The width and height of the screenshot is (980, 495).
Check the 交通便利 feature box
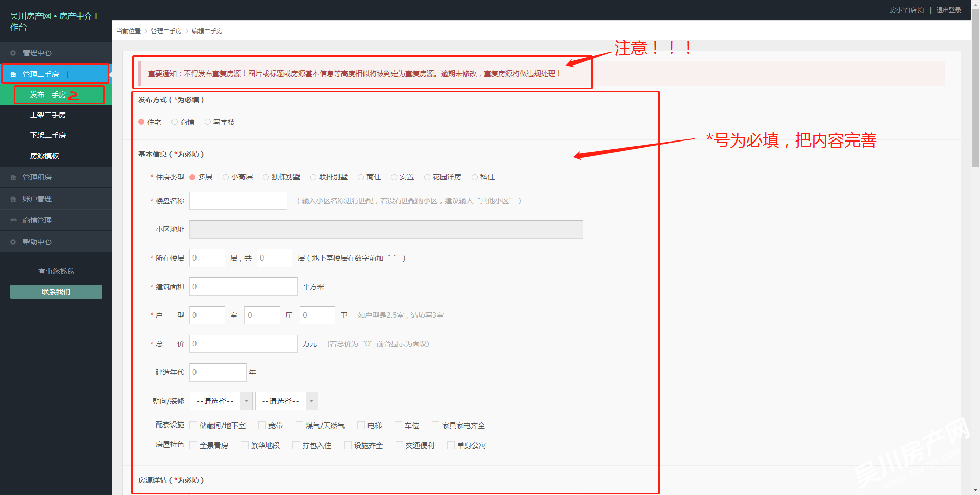(400, 445)
